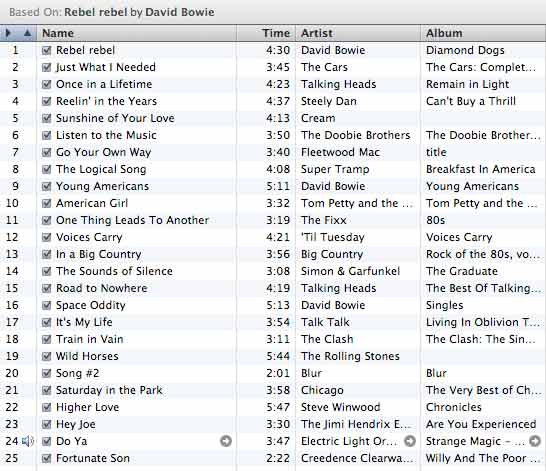
Task: Sort by the Artist column header
Action: click(x=358, y=33)
